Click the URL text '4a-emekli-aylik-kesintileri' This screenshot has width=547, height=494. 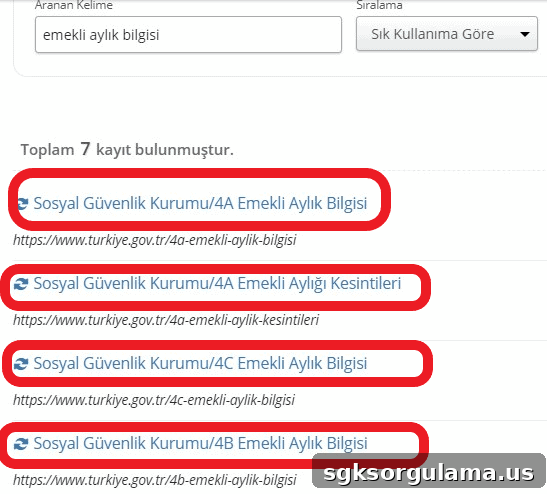coord(166,320)
